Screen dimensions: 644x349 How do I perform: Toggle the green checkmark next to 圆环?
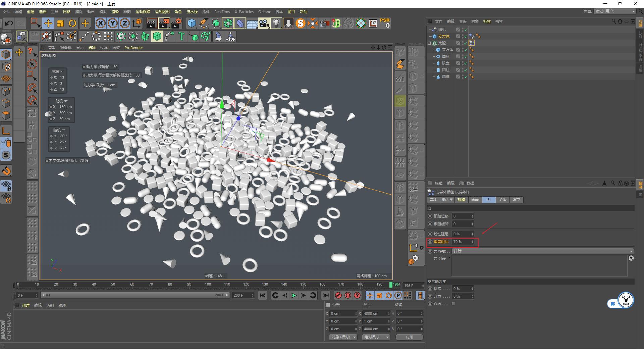pos(466,56)
